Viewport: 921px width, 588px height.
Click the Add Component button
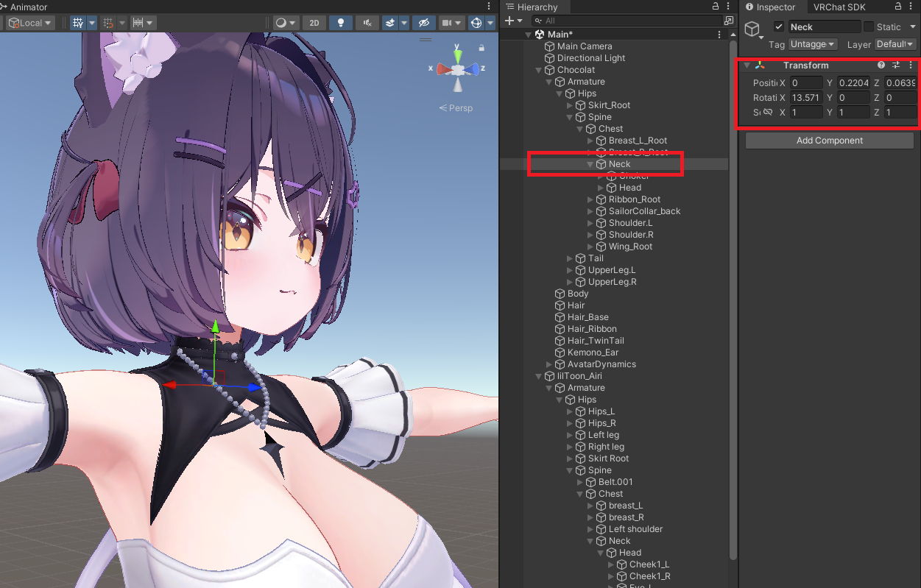pos(830,141)
